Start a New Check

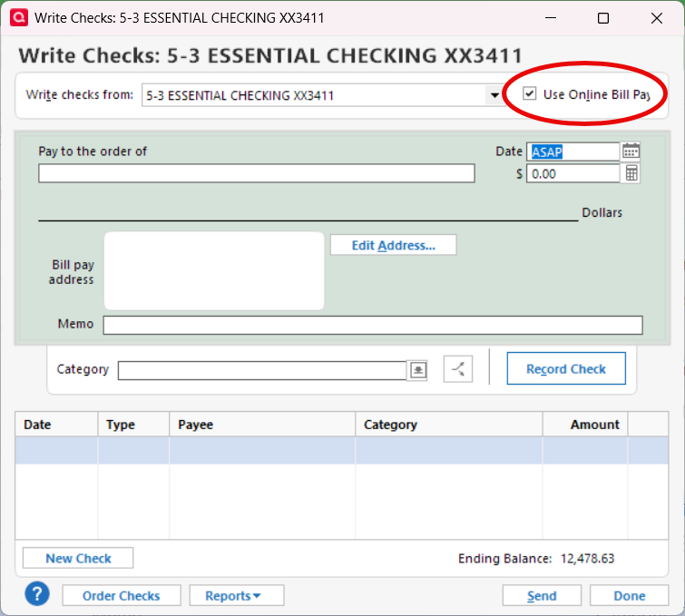coord(78,558)
